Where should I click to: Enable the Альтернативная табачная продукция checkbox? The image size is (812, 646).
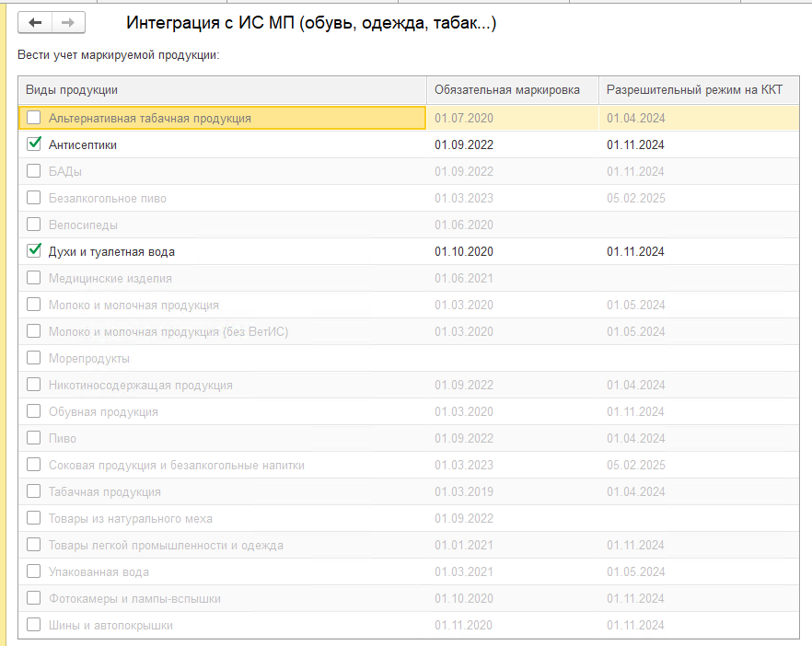pos(34,118)
